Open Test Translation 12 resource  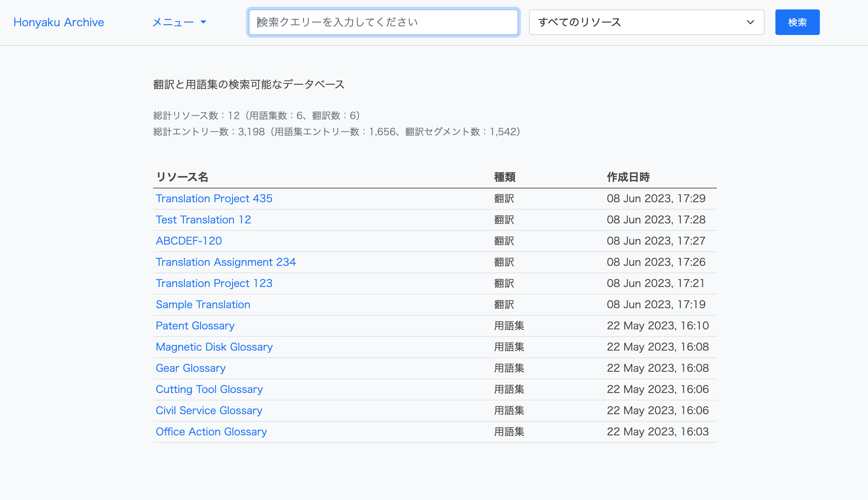203,220
